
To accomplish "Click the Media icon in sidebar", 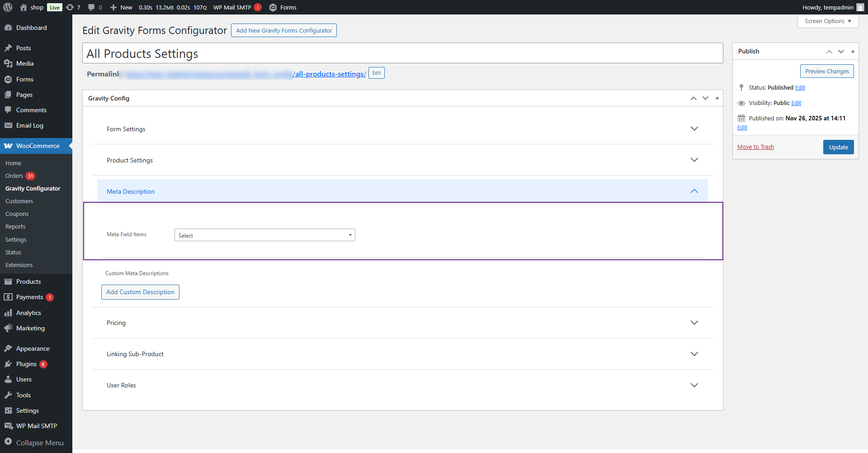I will (x=8, y=63).
